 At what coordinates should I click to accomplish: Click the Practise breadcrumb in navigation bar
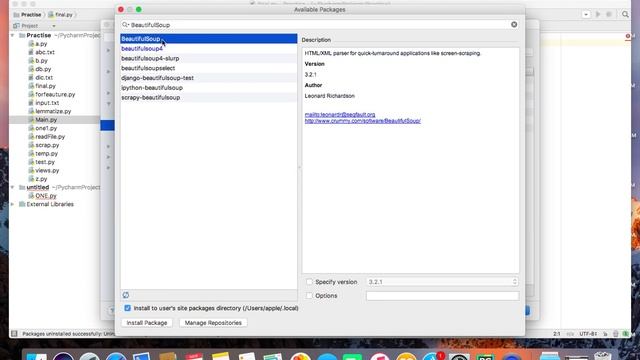tap(28, 15)
